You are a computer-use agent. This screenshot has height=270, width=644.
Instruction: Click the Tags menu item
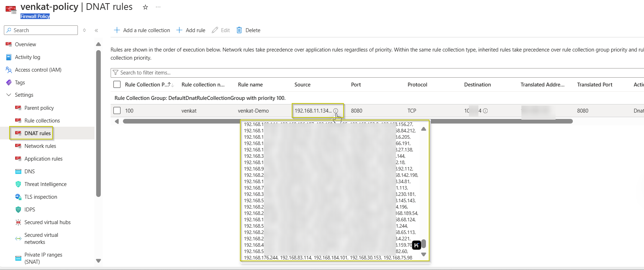pos(20,83)
